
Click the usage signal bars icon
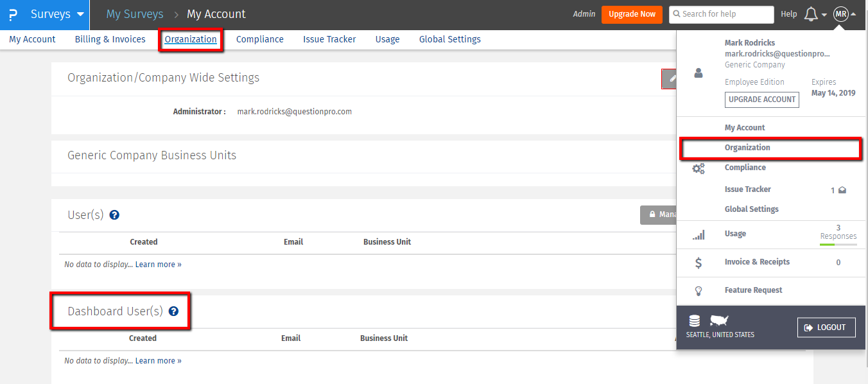[699, 235]
